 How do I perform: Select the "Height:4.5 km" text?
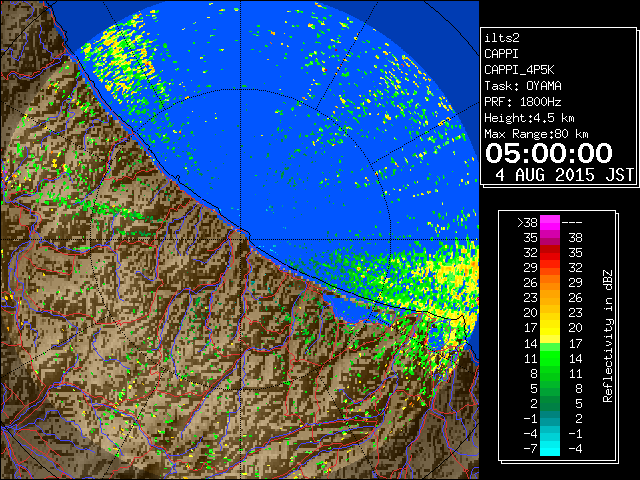click(x=529, y=118)
